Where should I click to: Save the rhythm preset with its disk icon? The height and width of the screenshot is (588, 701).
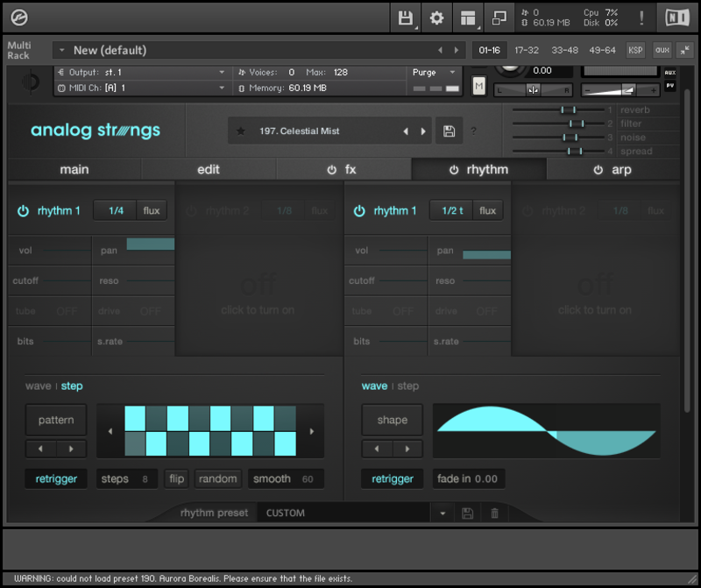[x=467, y=513]
